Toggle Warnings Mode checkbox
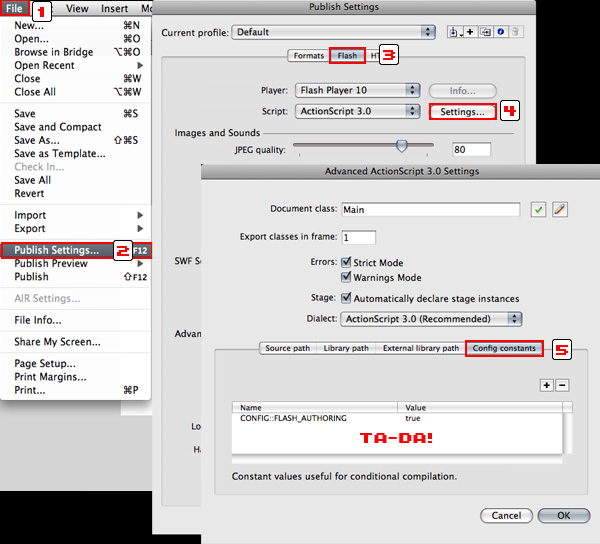The image size is (600, 544). point(346,277)
